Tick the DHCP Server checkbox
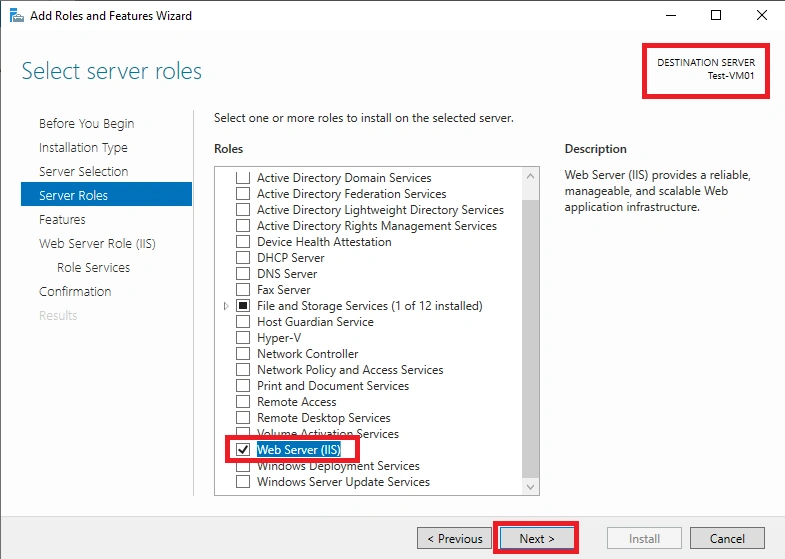Screen dimensions: 785x559 [x=243, y=258]
